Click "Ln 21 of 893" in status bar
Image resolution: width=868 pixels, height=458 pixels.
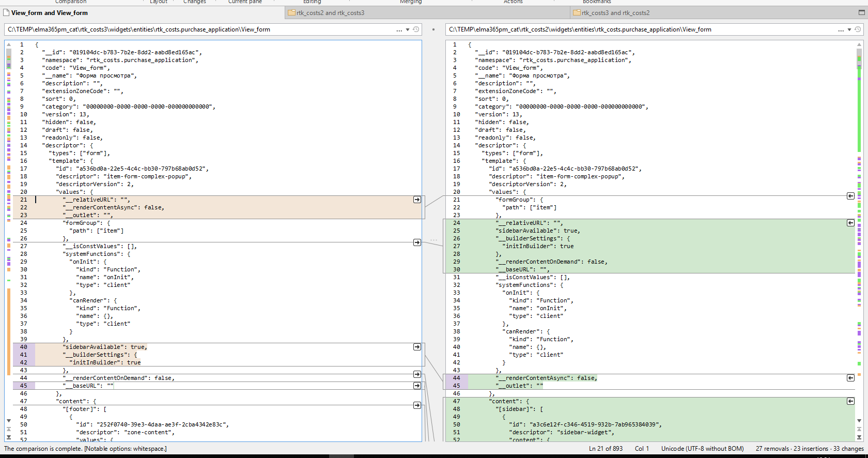point(606,449)
